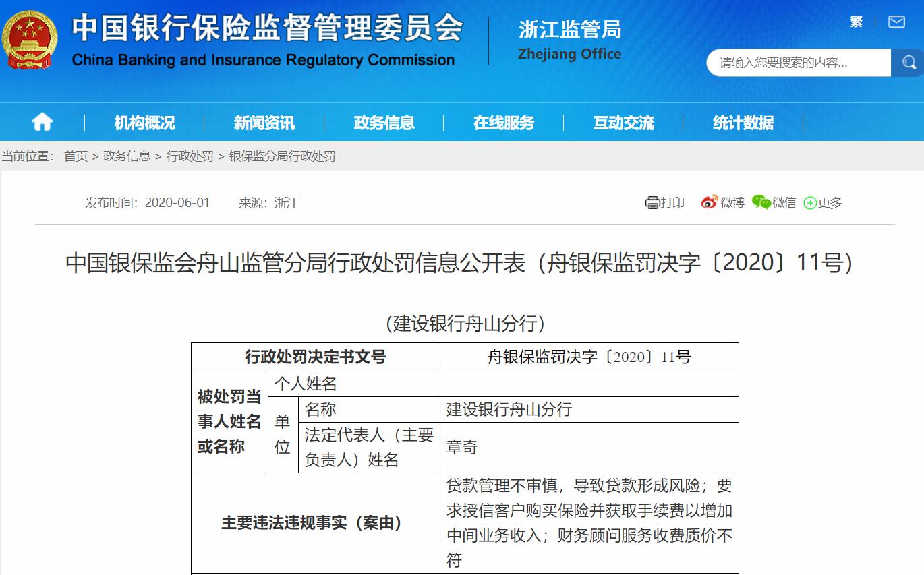Click 银保监分局行政处罚 breadcrumb link
Image resolution: width=924 pixels, height=575 pixels.
(x=282, y=156)
